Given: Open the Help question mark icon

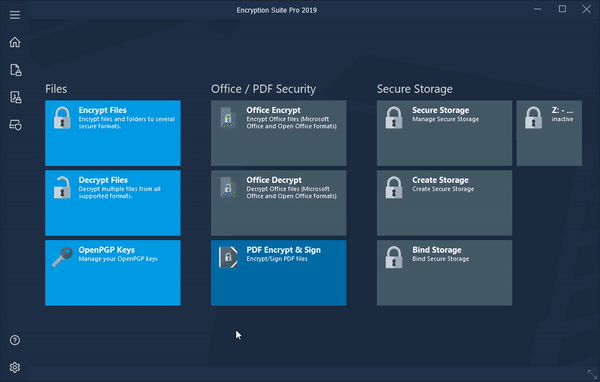Looking at the screenshot, I should pyautogui.click(x=15, y=340).
